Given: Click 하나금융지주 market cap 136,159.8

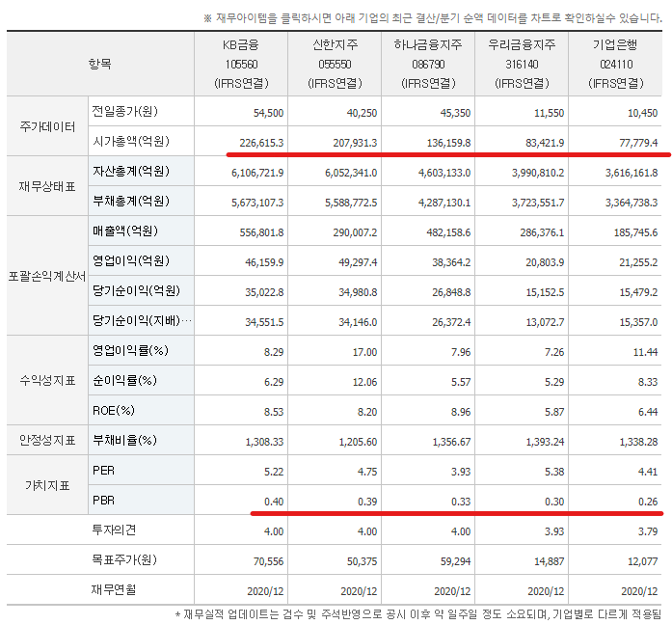Looking at the screenshot, I should 448,143.
